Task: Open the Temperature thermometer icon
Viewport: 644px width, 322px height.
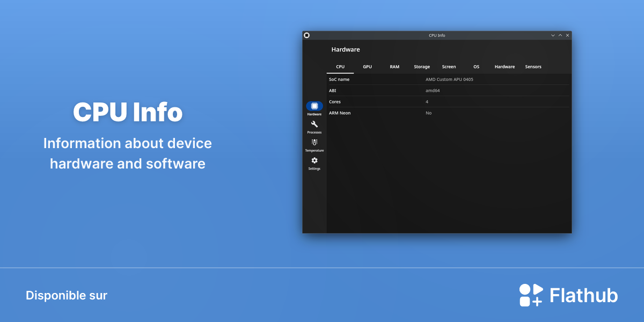Action: (314, 142)
